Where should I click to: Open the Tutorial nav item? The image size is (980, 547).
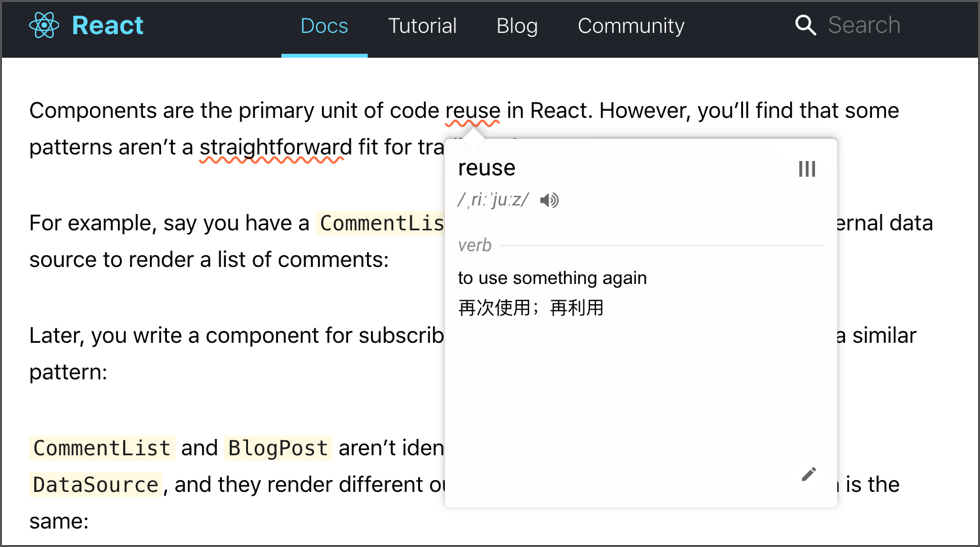(x=422, y=26)
